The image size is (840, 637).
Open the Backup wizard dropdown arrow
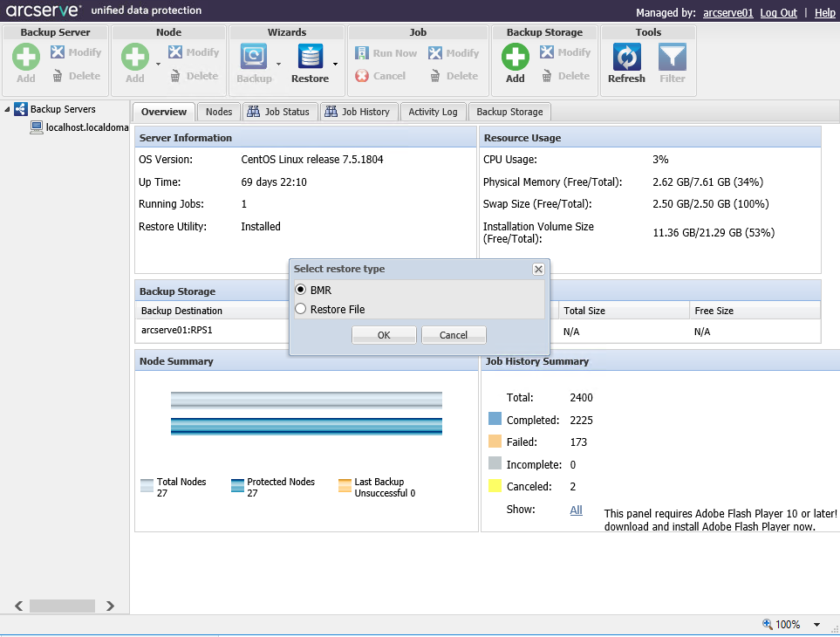click(278, 65)
